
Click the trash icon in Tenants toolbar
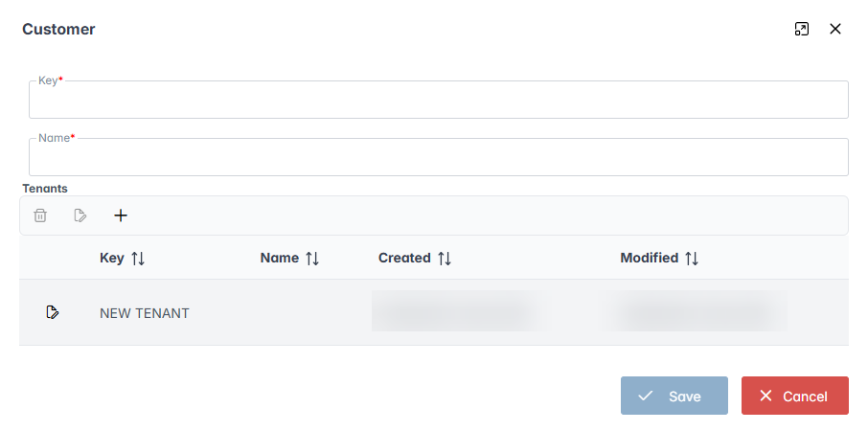(x=40, y=215)
